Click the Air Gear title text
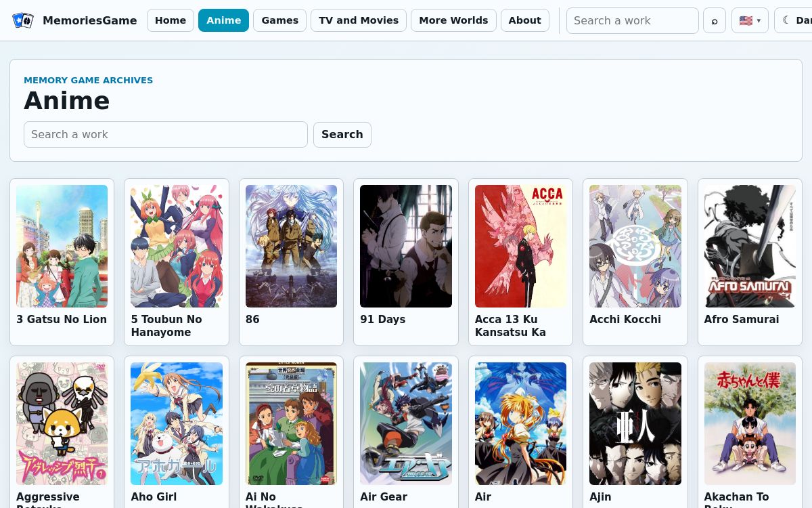This screenshot has height=508, width=812. click(x=384, y=496)
